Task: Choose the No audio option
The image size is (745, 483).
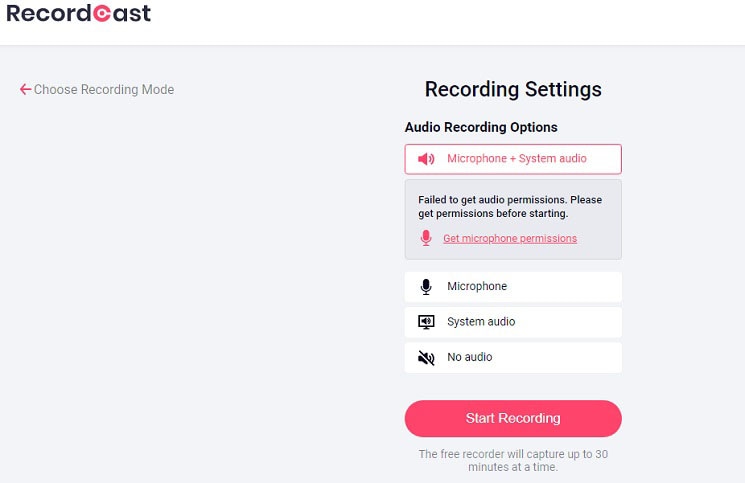Action: [513, 357]
